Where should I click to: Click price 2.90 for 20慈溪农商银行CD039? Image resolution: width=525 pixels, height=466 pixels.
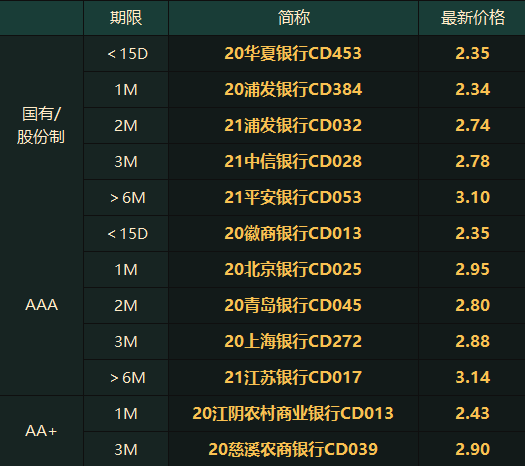pyautogui.click(x=472, y=449)
